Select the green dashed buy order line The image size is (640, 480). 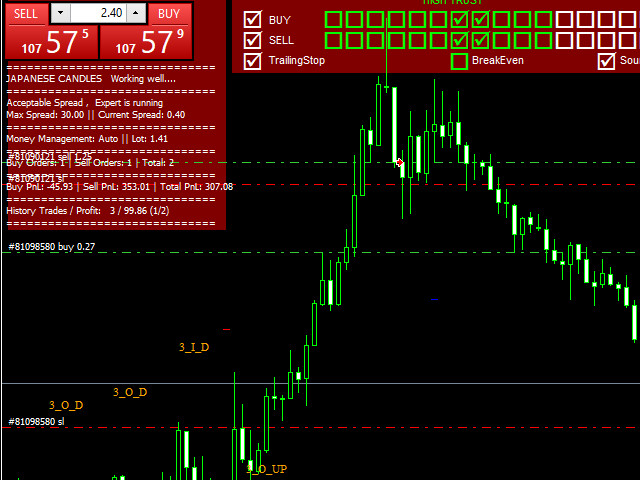(321, 253)
